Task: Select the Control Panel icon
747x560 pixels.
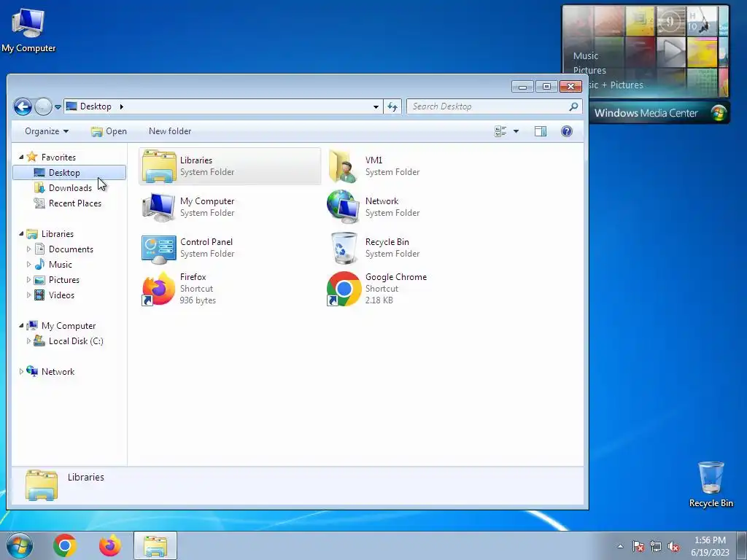Action: click(x=158, y=248)
